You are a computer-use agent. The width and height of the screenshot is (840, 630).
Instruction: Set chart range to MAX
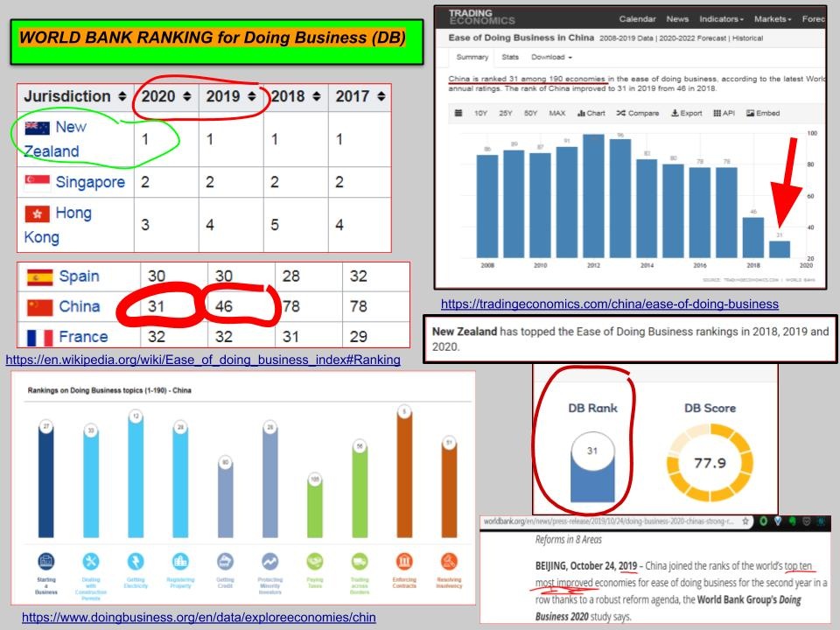coord(557,113)
